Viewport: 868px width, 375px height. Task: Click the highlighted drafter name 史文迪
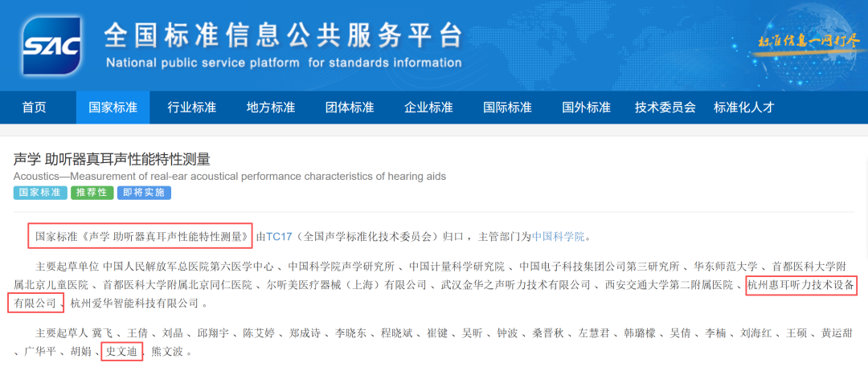click(x=121, y=352)
